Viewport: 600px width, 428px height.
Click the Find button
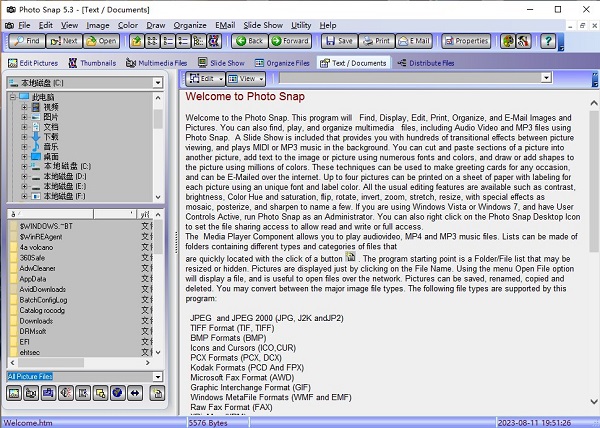coord(27,41)
